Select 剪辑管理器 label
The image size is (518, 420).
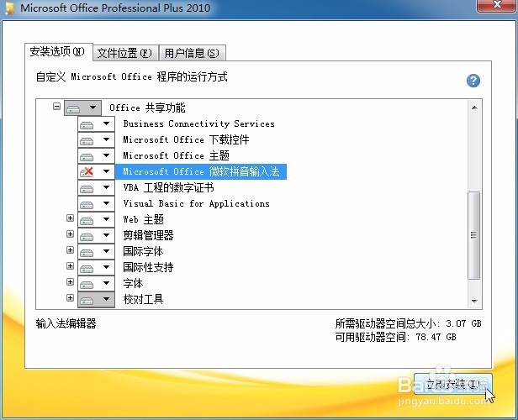148,235
